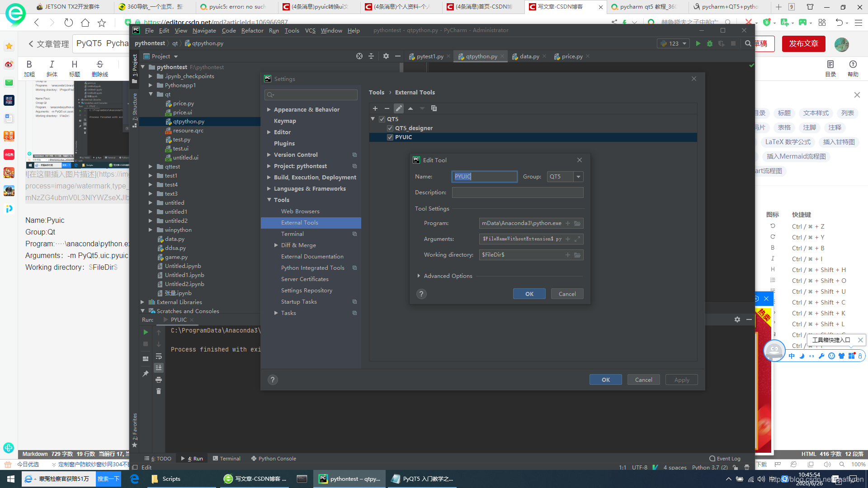Browse for program folder icon
The width and height of the screenshot is (868, 488).
coord(577,223)
